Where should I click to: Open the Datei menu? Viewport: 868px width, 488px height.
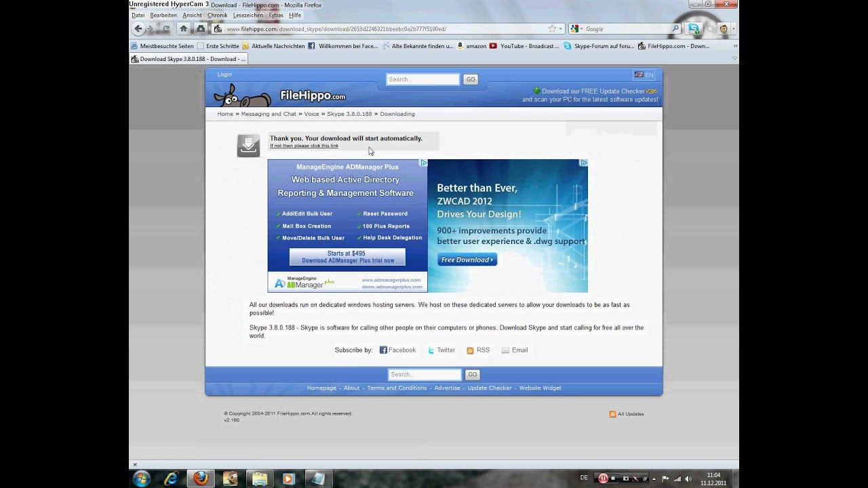pos(138,15)
